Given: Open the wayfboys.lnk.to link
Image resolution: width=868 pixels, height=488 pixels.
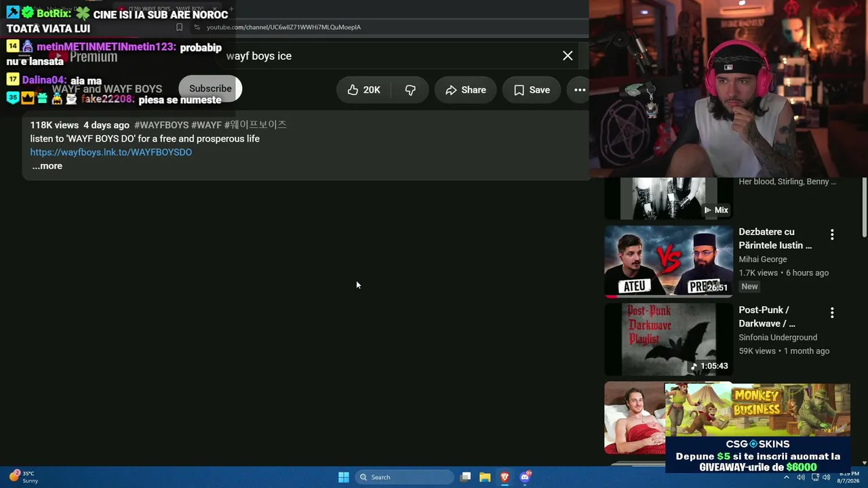Looking at the screenshot, I should [x=111, y=152].
